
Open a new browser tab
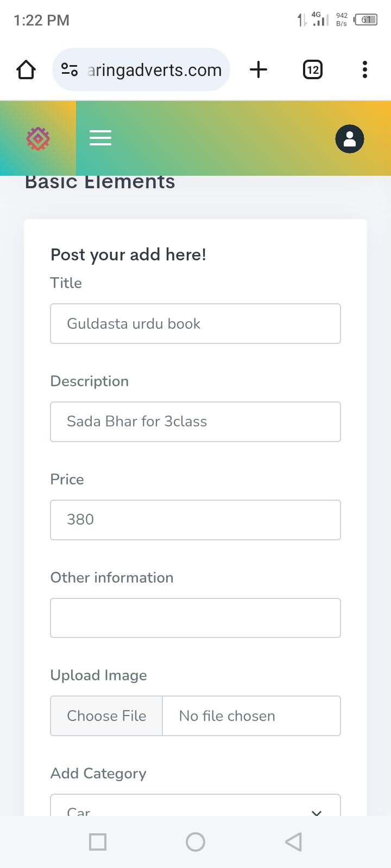(x=258, y=69)
